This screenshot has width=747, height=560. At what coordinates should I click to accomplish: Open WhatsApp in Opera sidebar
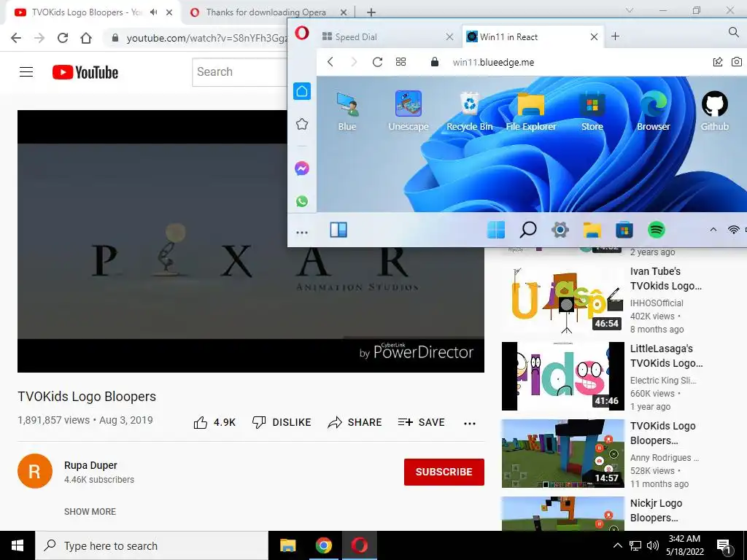[302, 201]
